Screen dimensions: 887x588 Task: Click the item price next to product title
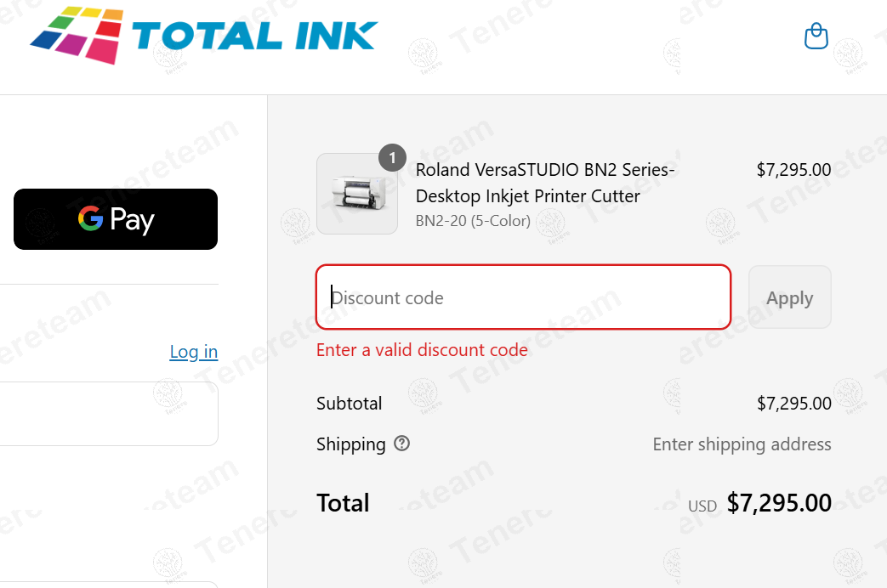tap(793, 170)
